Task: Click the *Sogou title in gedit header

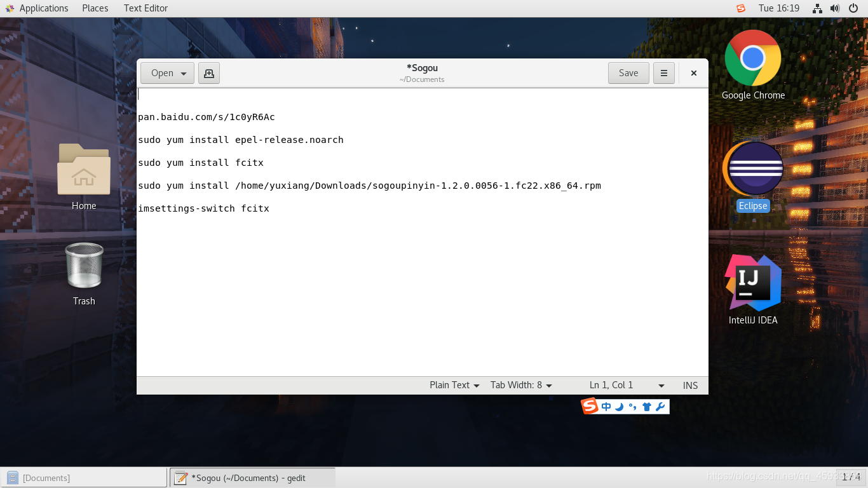Action: (422, 68)
